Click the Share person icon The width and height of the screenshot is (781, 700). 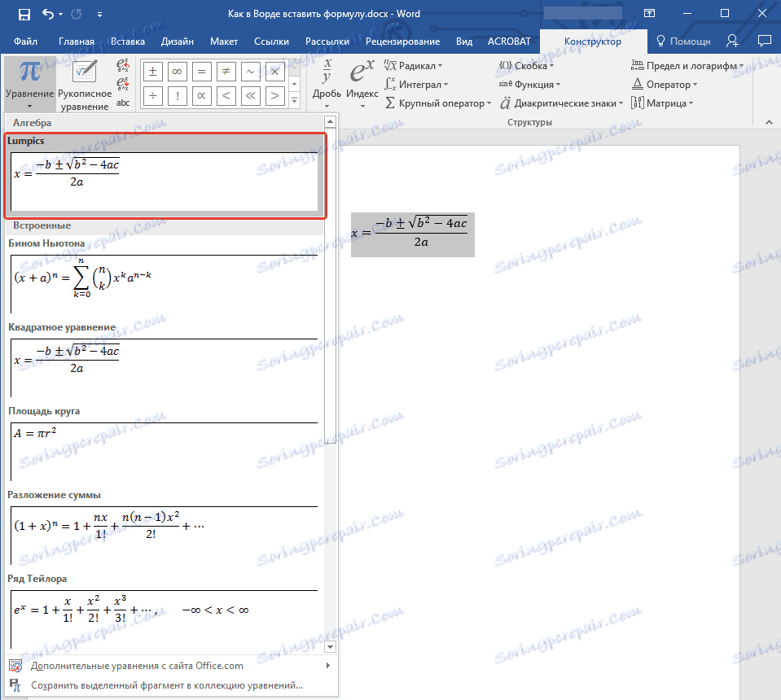732,41
